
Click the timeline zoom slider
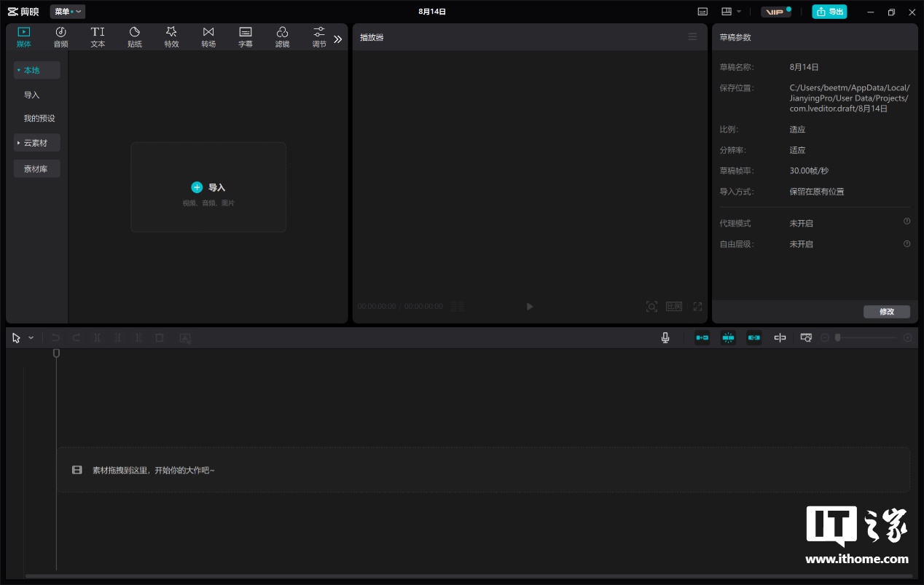pos(866,338)
